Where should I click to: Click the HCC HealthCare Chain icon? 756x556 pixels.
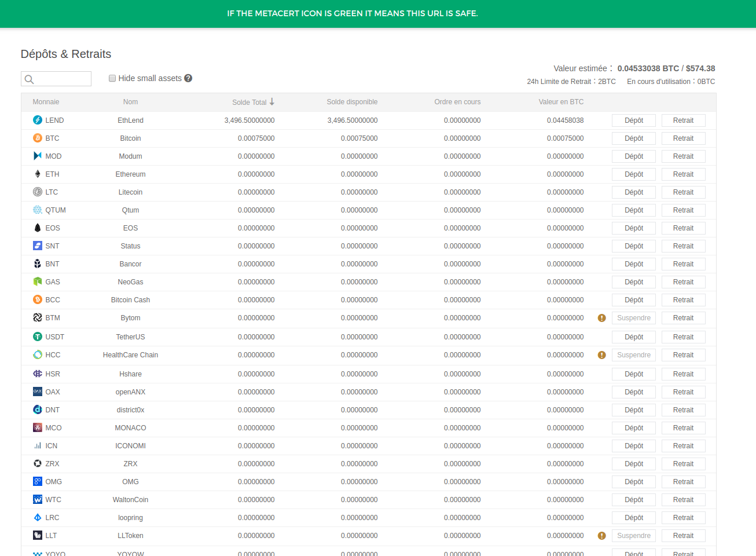click(38, 354)
